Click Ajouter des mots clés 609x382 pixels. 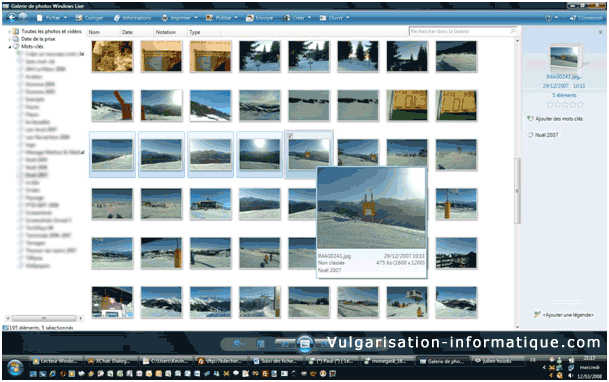(559, 119)
